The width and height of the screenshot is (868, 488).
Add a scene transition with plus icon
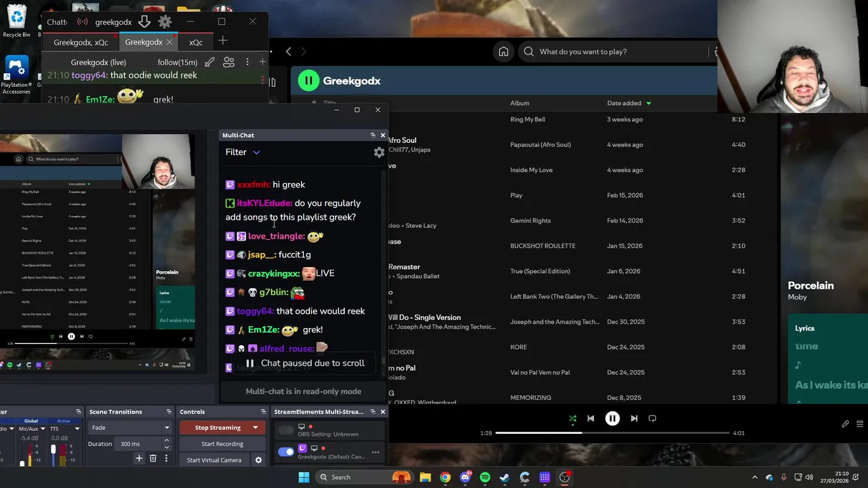(x=139, y=459)
